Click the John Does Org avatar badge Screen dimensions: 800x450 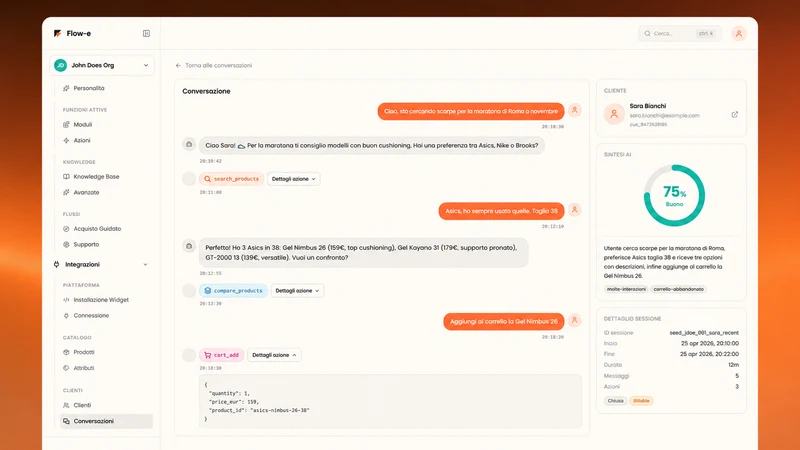[x=60, y=65]
